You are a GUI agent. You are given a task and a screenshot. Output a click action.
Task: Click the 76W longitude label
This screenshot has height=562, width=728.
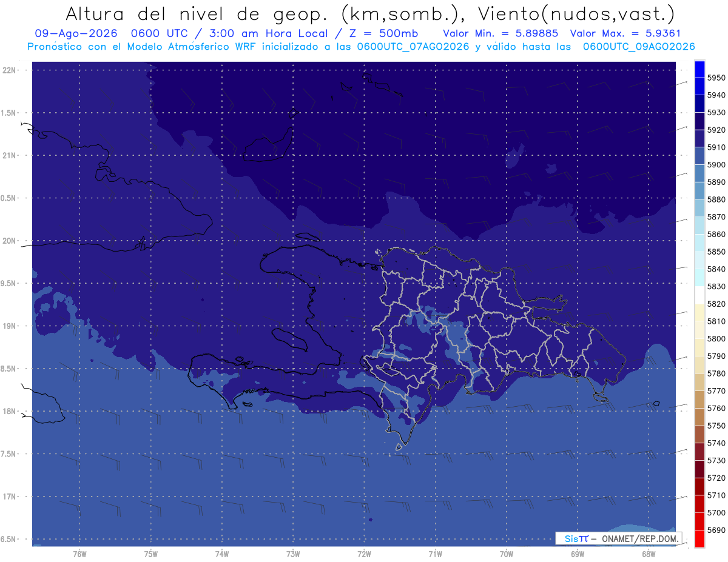[x=79, y=554]
